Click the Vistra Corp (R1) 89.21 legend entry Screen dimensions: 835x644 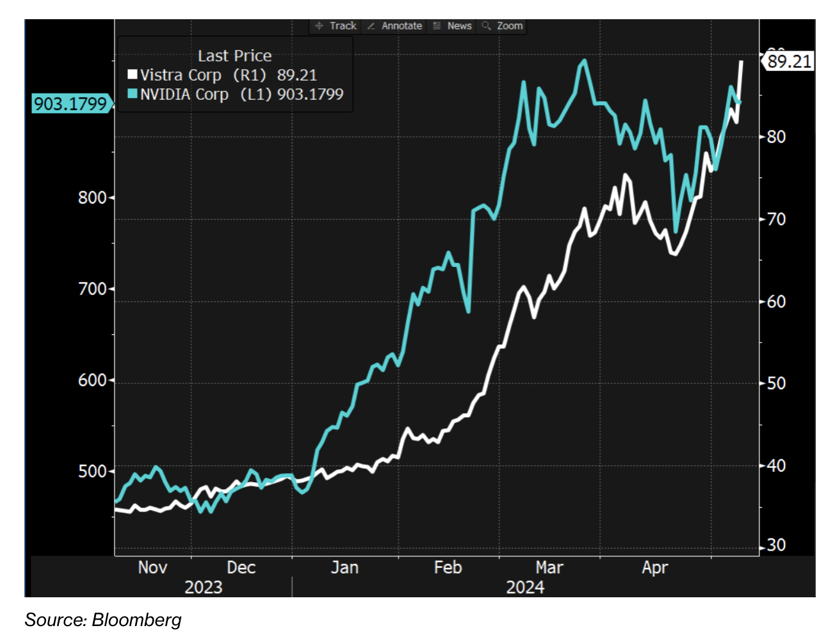[x=222, y=75]
